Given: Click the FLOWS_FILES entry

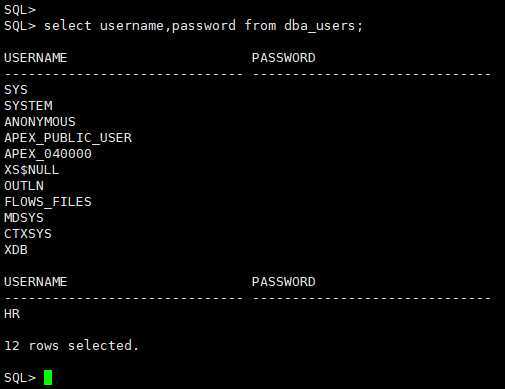Looking at the screenshot, I should (48, 202).
